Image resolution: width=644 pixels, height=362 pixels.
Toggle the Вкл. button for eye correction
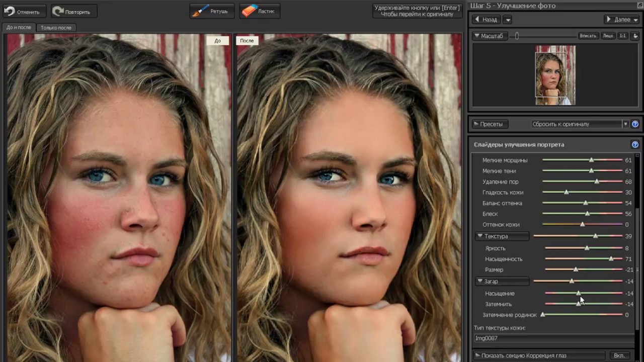click(x=619, y=355)
